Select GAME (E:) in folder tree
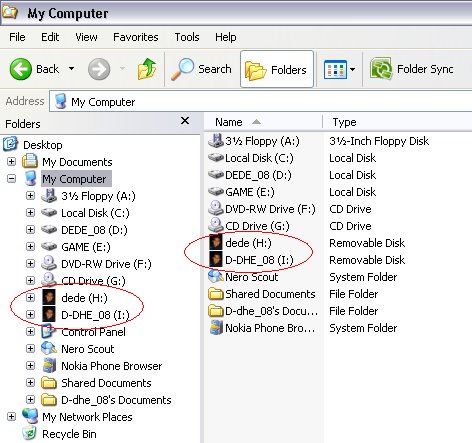The height and width of the screenshot is (443, 472). coord(86,247)
